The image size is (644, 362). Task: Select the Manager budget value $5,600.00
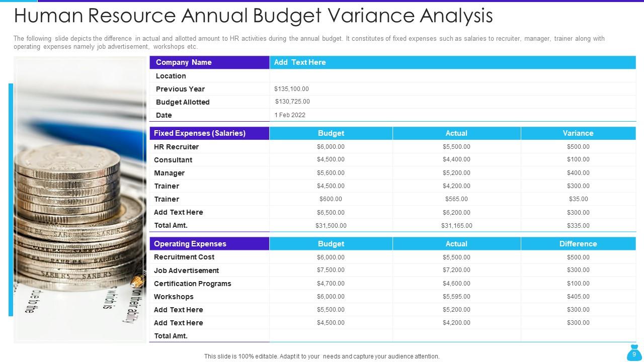click(x=331, y=173)
